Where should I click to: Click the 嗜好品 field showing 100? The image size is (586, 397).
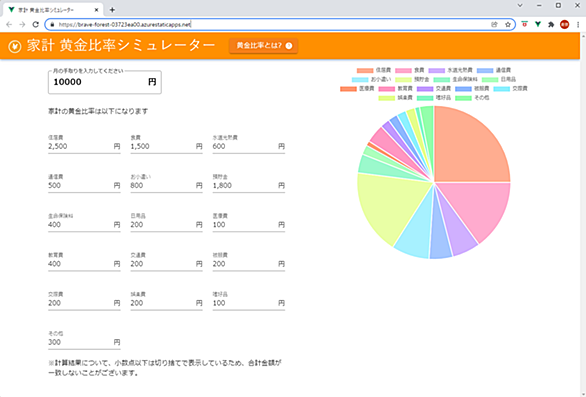coord(249,301)
